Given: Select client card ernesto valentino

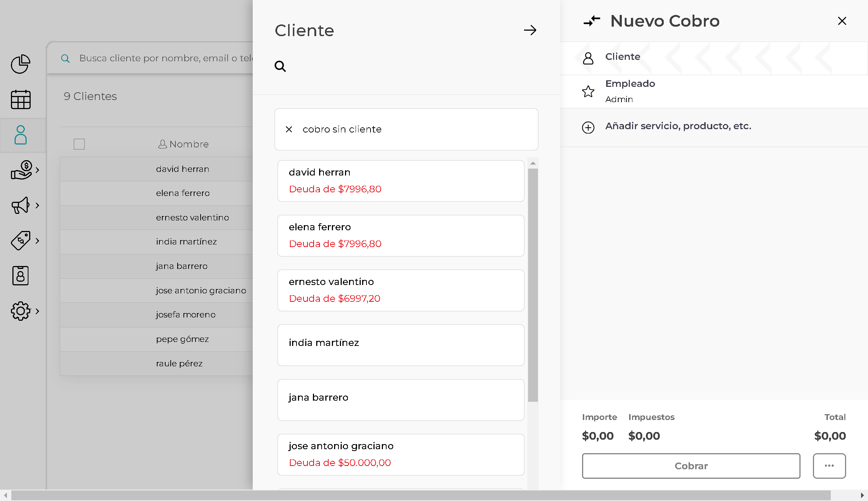Looking at the screenshot, I should pyautogui.click(x=401, y=290).
